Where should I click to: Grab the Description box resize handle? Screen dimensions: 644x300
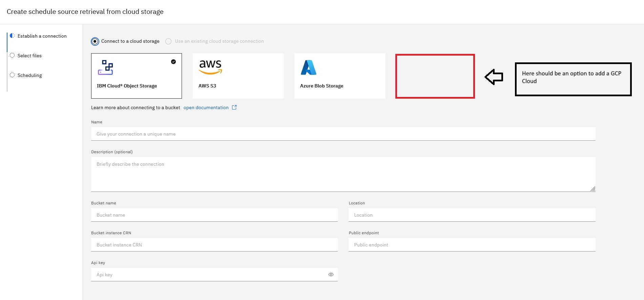[593, 189]
